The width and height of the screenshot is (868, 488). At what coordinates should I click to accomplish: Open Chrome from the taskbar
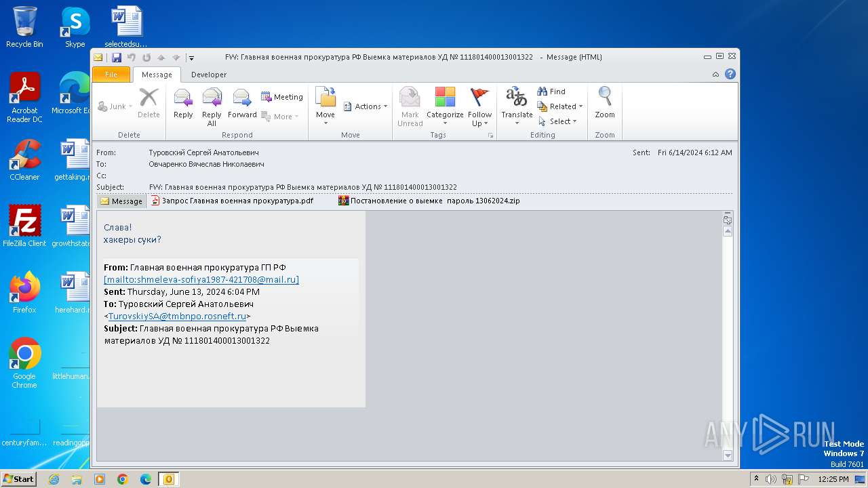[x=123, y=479]
